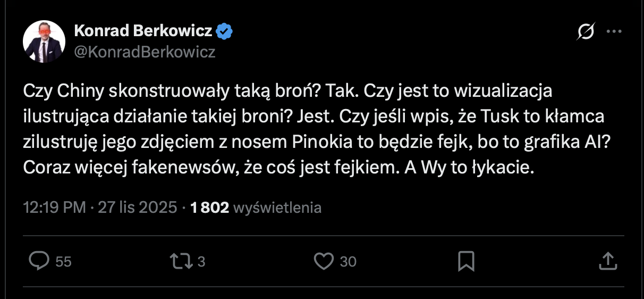
Task: Click the blue verified badge
Action: pyautogui.click(x=224, y=31)
